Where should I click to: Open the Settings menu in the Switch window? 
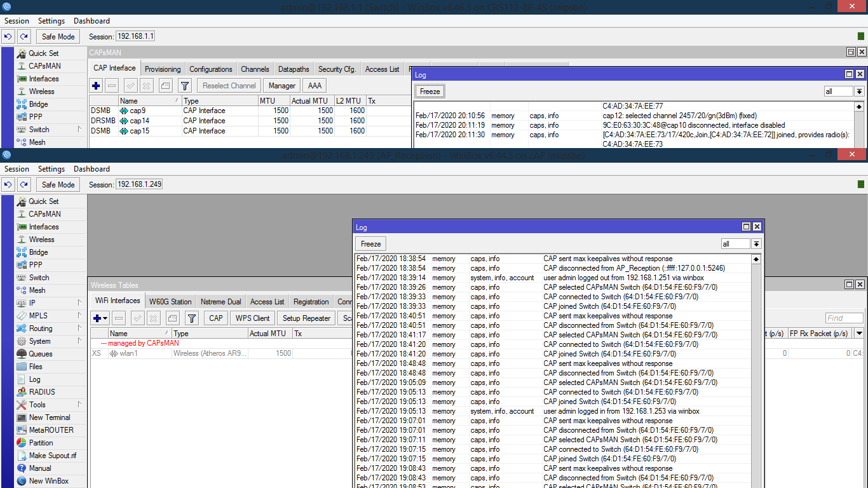click(51, 21)
